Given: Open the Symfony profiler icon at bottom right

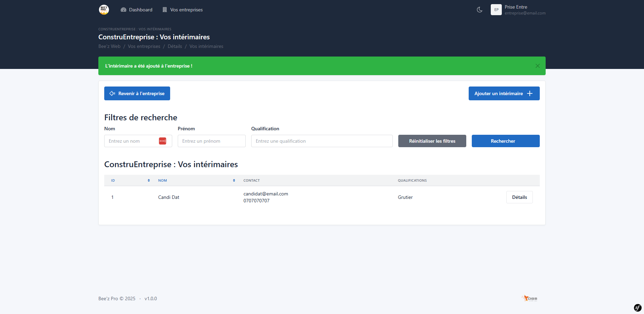Looking at the screenshot, I should pyautogui.click(x=637, y=307).
